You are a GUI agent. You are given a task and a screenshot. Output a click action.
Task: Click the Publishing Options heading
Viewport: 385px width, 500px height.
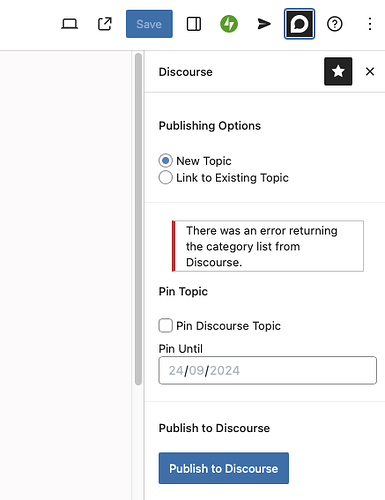coord(210,126)
